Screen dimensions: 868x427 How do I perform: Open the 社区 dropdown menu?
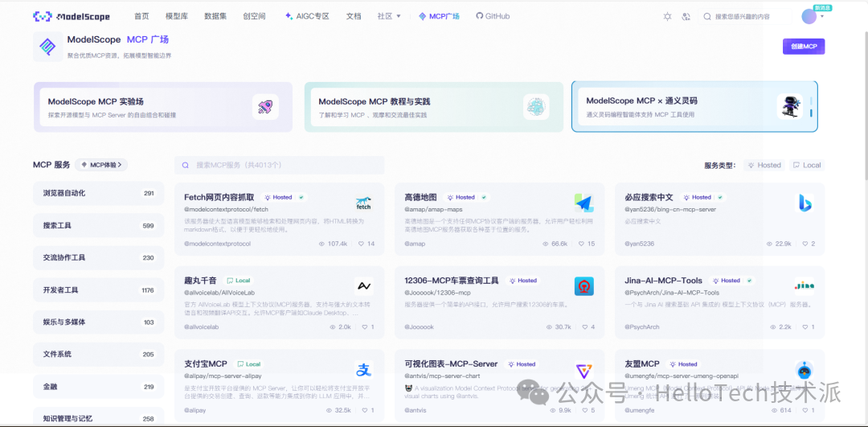[389, 17]
